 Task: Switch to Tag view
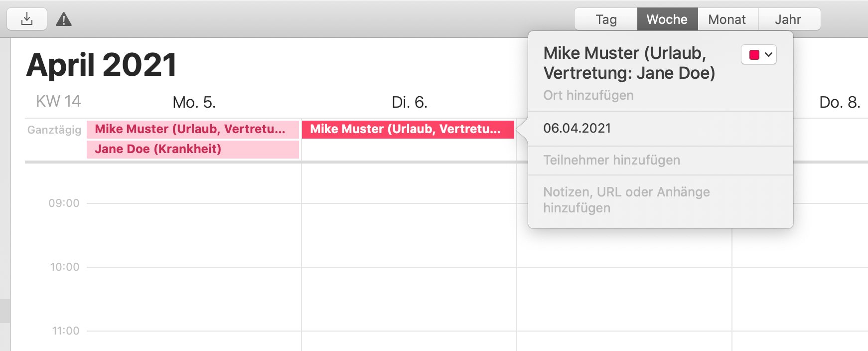[x=606, y=19]
